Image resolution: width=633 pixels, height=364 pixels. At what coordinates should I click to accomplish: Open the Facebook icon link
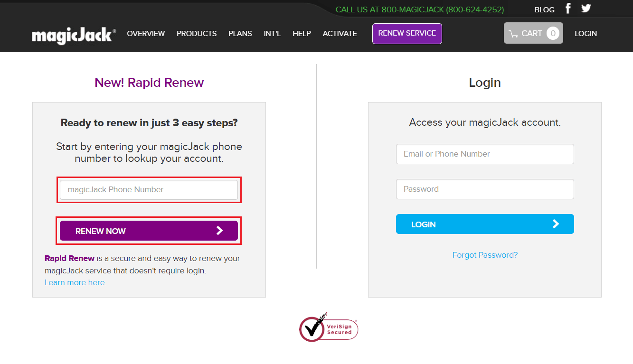point(568,9)
